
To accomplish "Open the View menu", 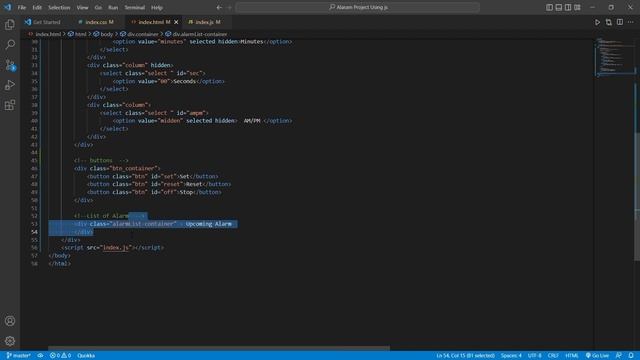I will point(82,7).
